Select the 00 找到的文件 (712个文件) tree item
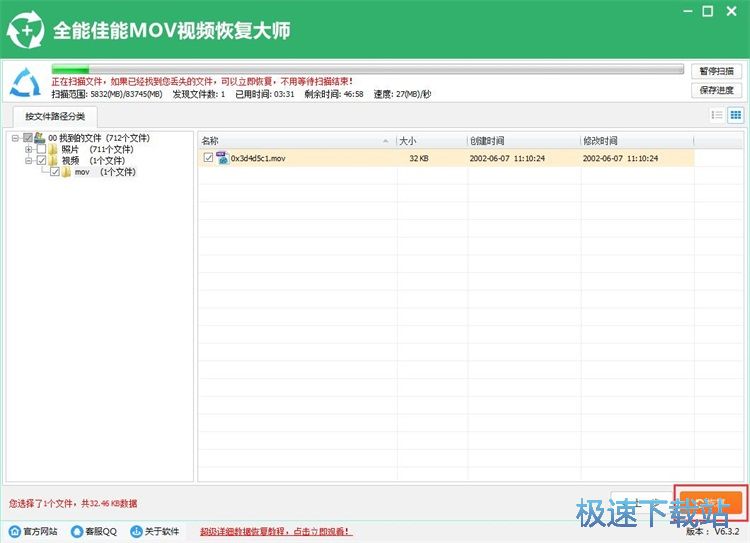This screenshot has height=543, width=750. [99, 138]
